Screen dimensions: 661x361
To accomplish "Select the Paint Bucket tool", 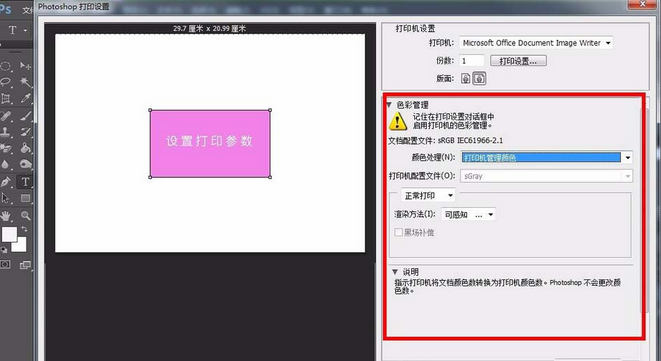I will pos(25,148).
